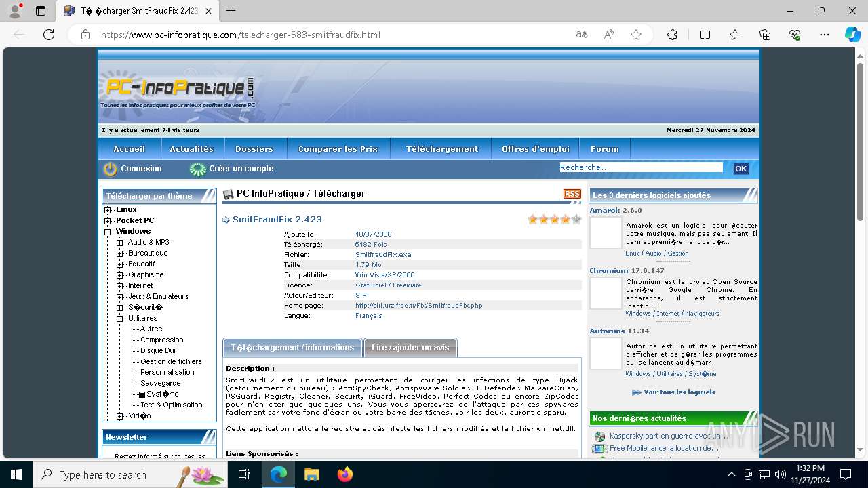The width and height of the screenshot is (868, 488).
Task: Select Téléchargement / informations tab
Action: pyautogui.click(x=292, y=348)
